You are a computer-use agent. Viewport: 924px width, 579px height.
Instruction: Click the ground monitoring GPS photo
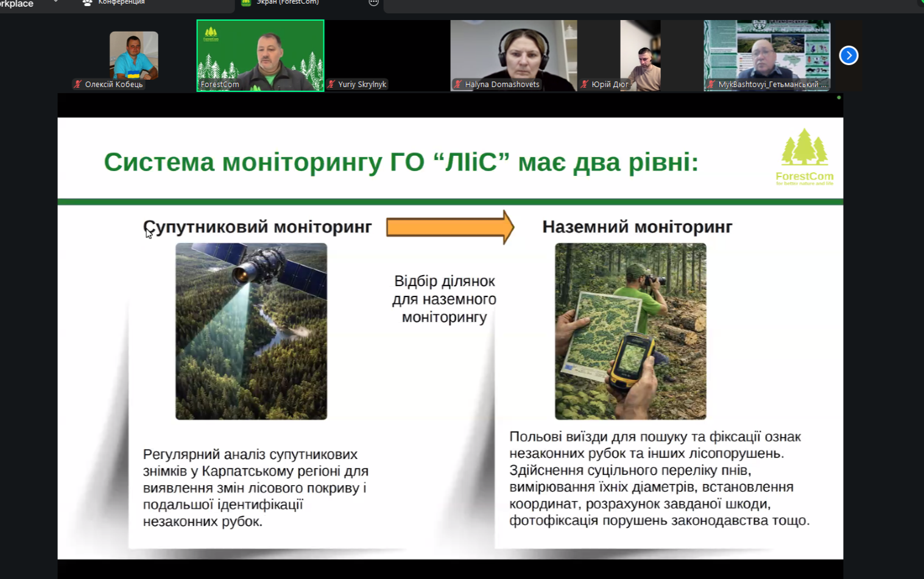pos(630,331)
